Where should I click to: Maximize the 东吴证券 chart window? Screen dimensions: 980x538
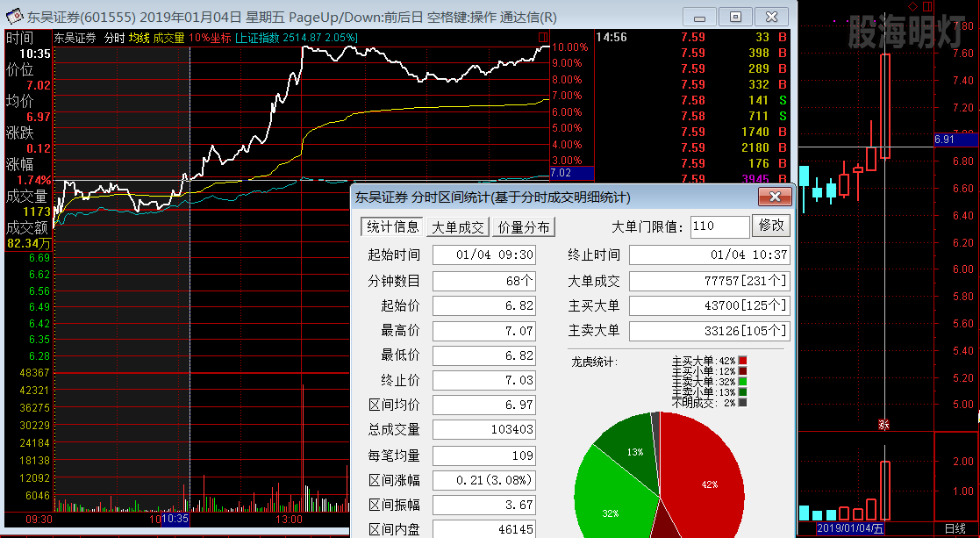(735, 17)
